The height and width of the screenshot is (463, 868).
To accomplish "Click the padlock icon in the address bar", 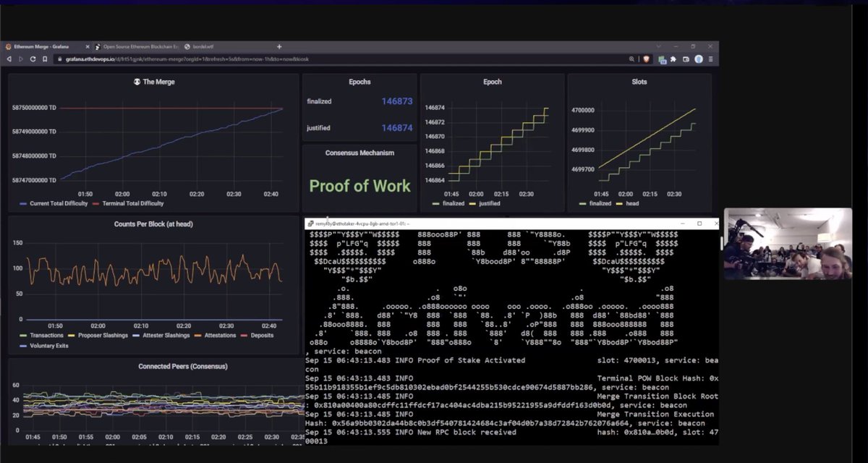I will 59,59.
